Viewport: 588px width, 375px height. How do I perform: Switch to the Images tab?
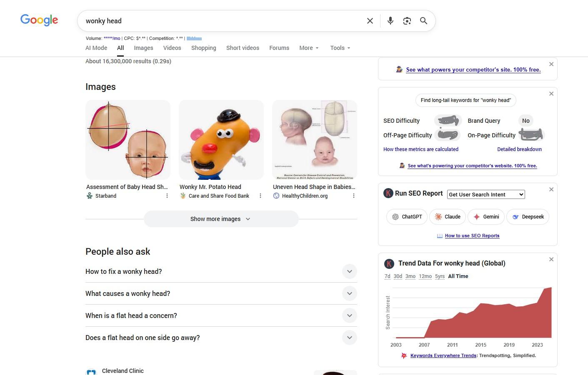tap(143, 48)
